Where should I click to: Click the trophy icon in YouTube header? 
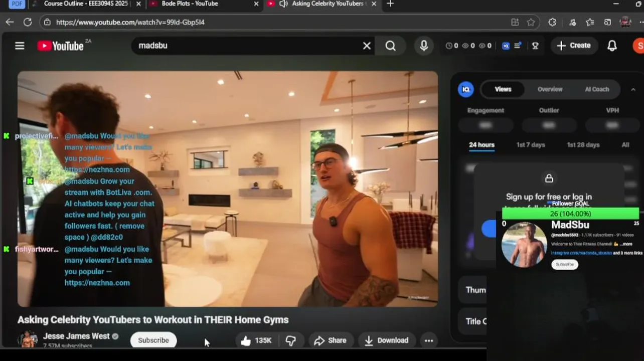[x=535, y=46]
